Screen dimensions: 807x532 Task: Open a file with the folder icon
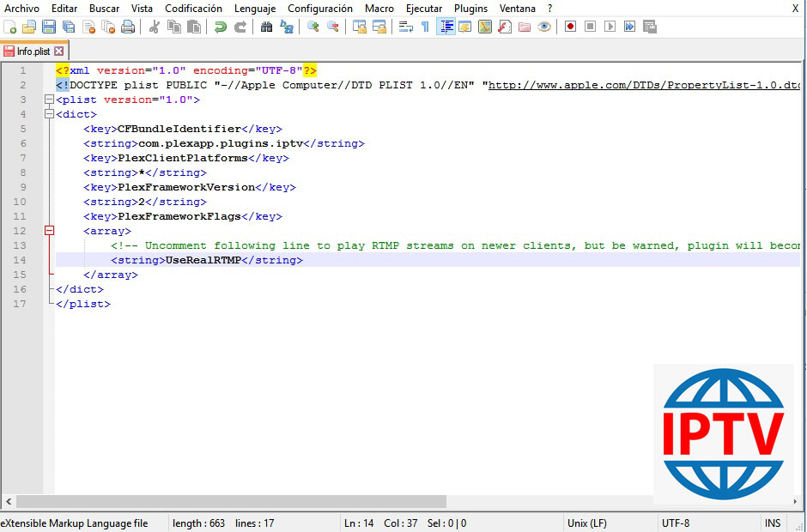click(29, 27)
